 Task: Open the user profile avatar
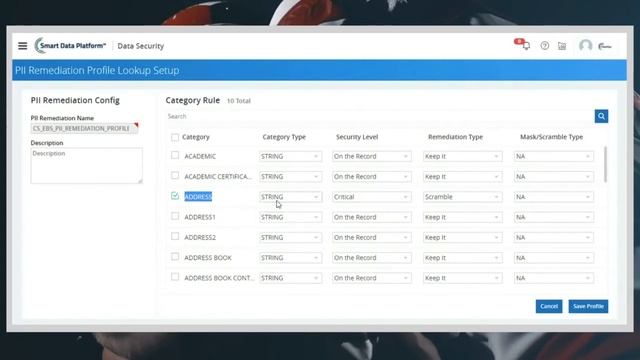tap(585, 46)
